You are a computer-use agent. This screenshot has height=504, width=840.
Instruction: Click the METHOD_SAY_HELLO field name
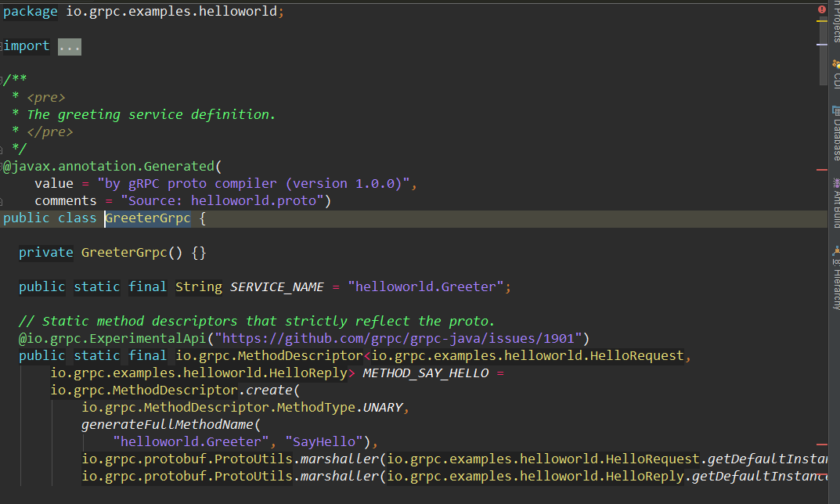coord(425,373)
